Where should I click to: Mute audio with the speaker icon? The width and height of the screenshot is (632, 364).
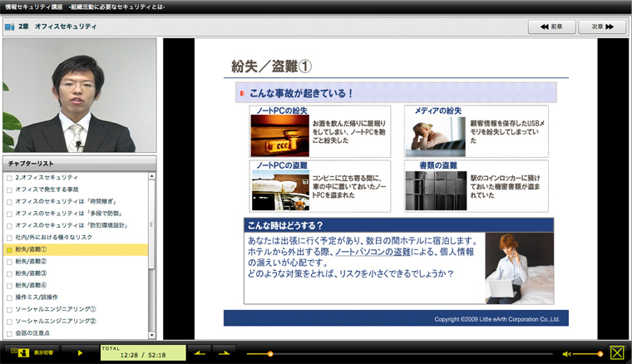pos(567,353)
